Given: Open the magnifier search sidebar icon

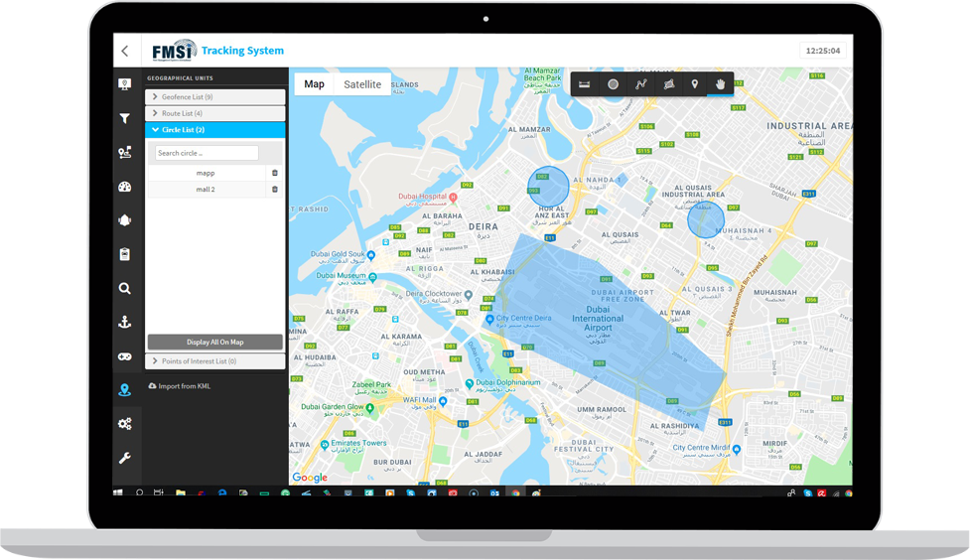Looking at the screenshot, I should [x=125, y=288].
